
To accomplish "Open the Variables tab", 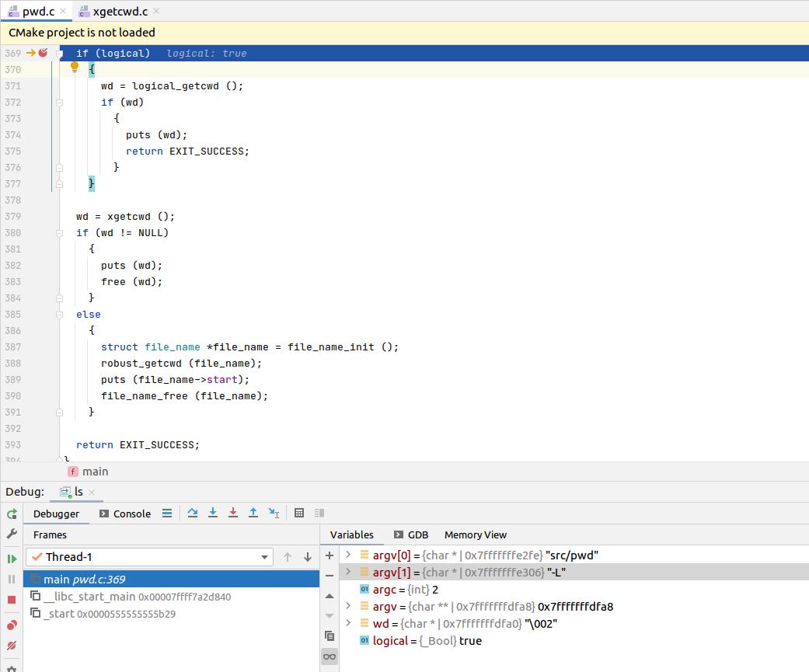I will [352, 534].
